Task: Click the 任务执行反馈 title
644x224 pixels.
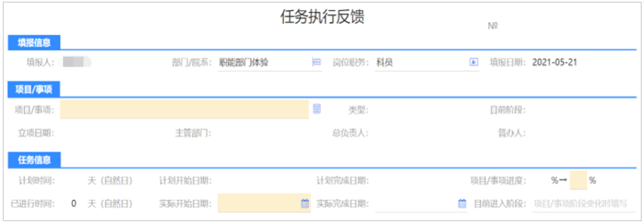Action: [x=322, y=17]
